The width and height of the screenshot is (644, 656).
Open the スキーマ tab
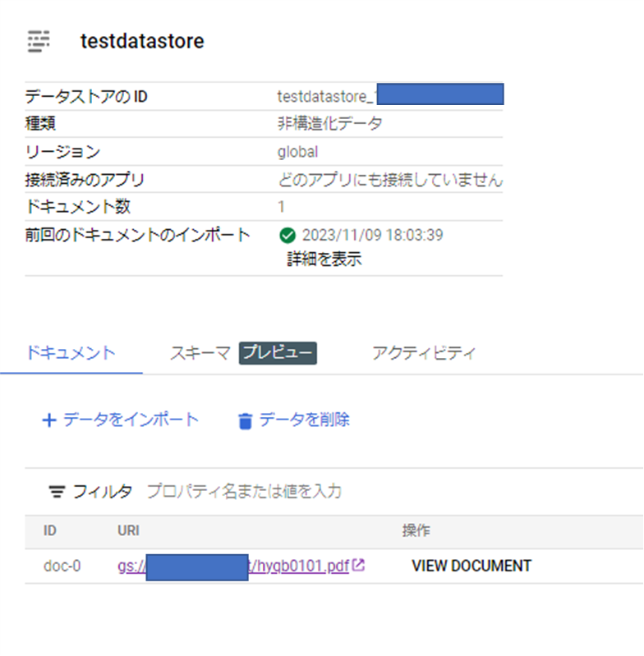(x=200, y=353)
